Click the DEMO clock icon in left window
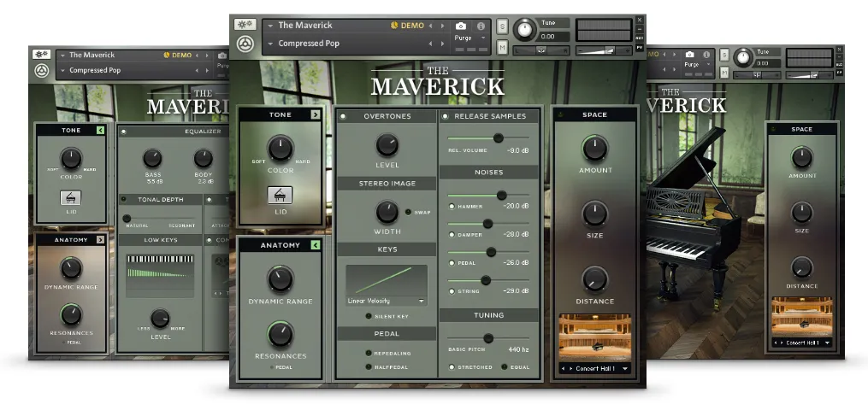The height and width of the screenshot is (404, 868). click(166, 56)
